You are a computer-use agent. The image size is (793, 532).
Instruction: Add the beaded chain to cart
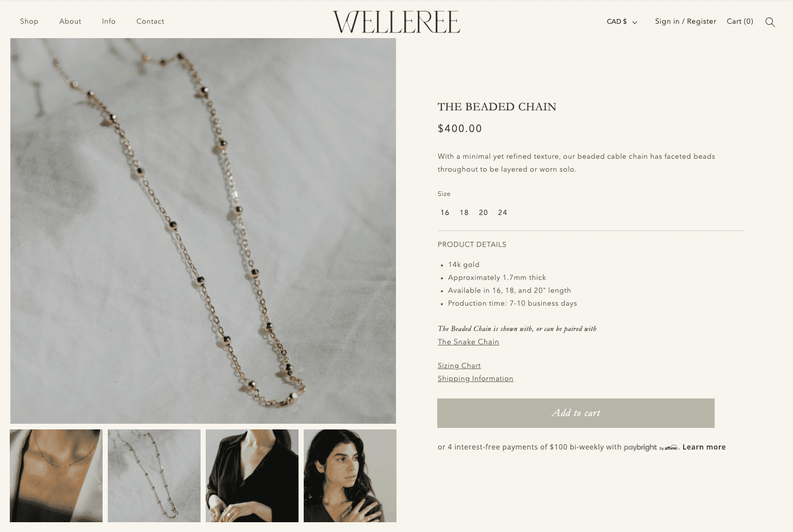point(576,413)
